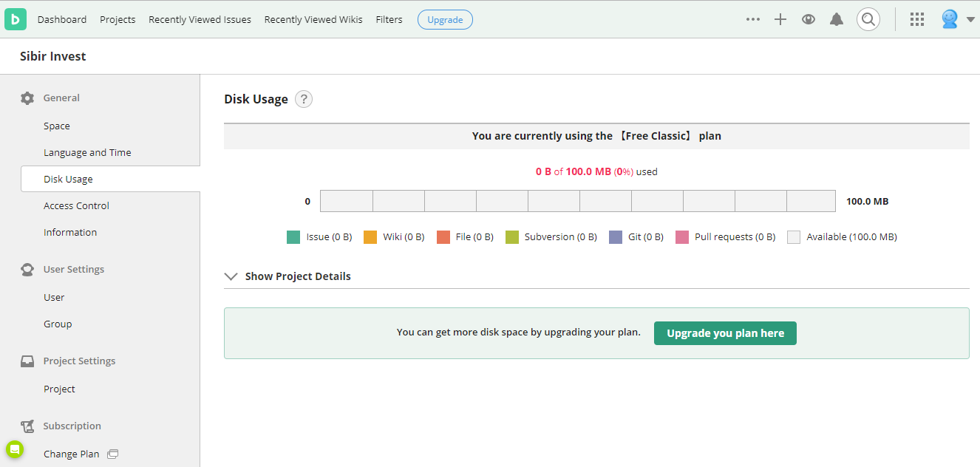
Task: Click the Backlog logo icon
Action: [x=15, y=19]
